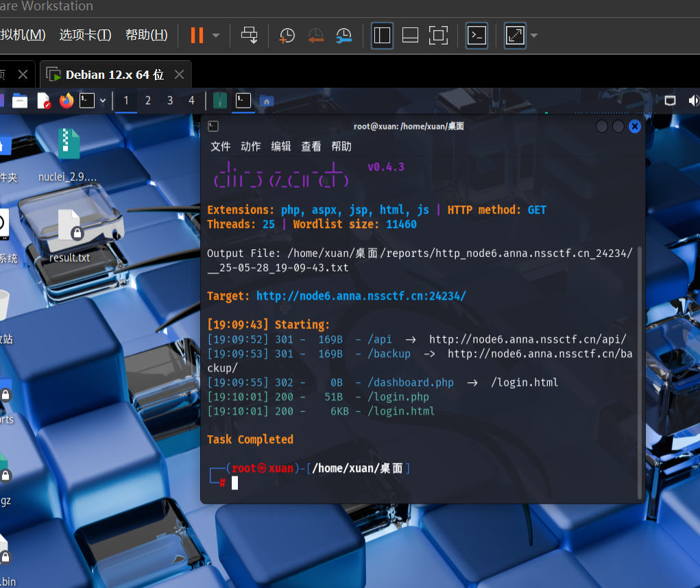This screenshot has width=700, height=588.
Task: Open the snapshot manager
Action: click(x=344, y=36)
